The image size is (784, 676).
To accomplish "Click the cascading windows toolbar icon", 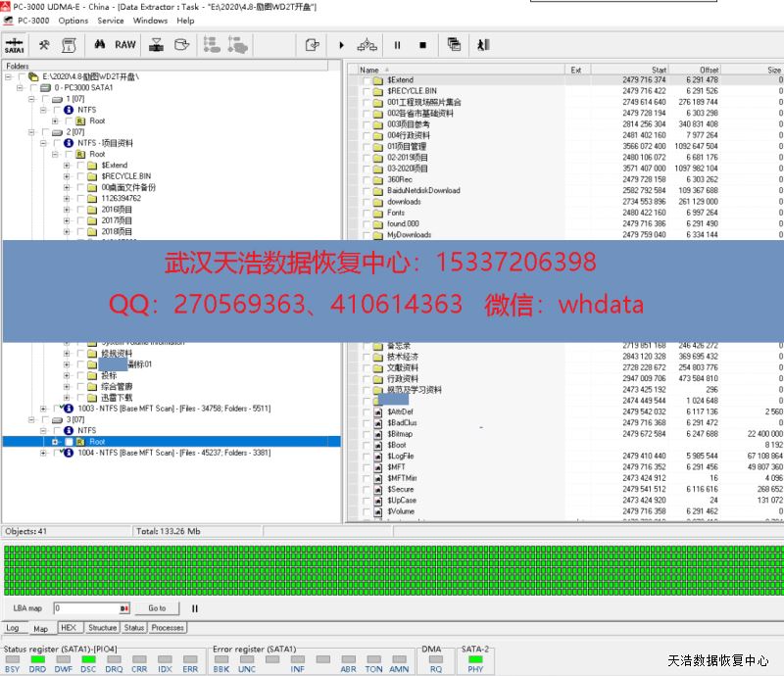I will [x=454, y=44].
